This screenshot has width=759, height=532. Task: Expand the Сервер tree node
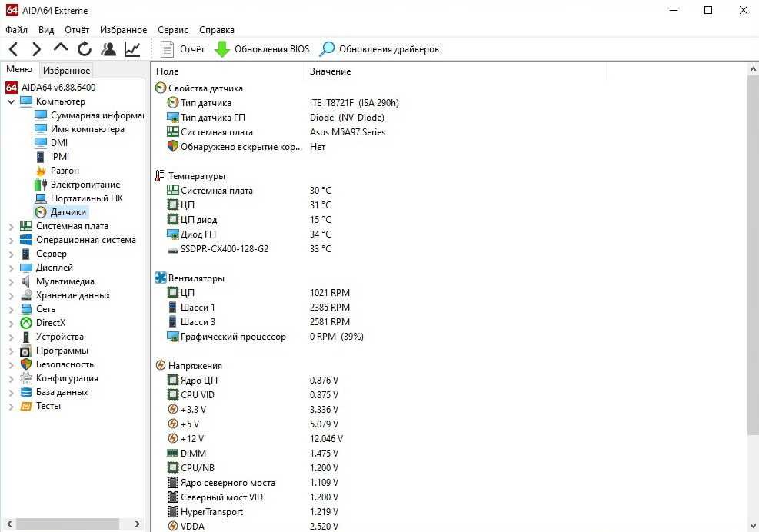click(x=11, y=254)
